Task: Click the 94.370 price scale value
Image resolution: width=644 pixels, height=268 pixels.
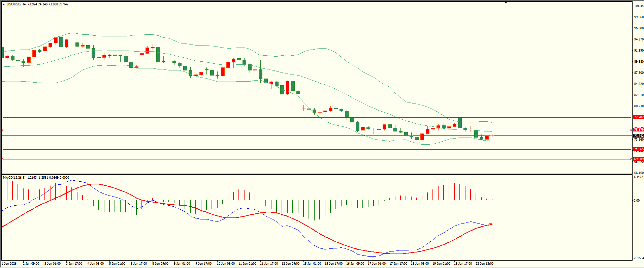Action: tap(639, 39)
